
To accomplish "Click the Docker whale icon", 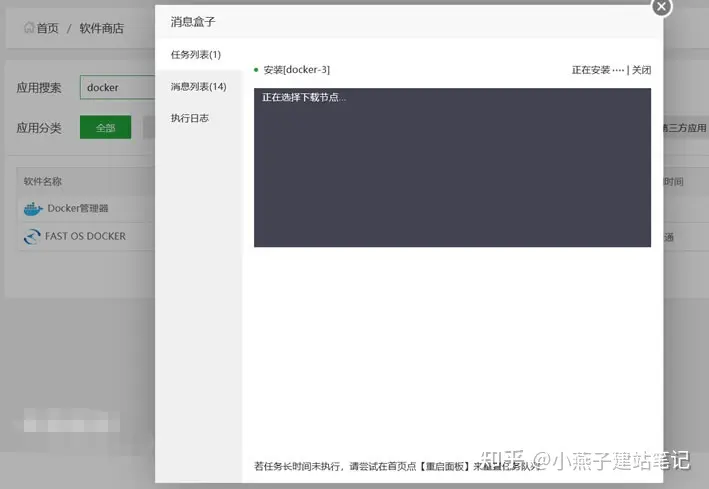I will 33,209.
